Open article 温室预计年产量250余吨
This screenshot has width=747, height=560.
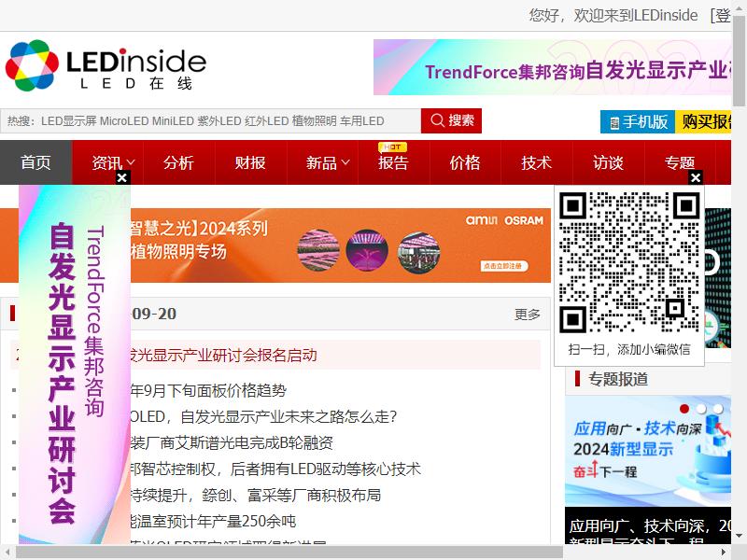(214, 522)
